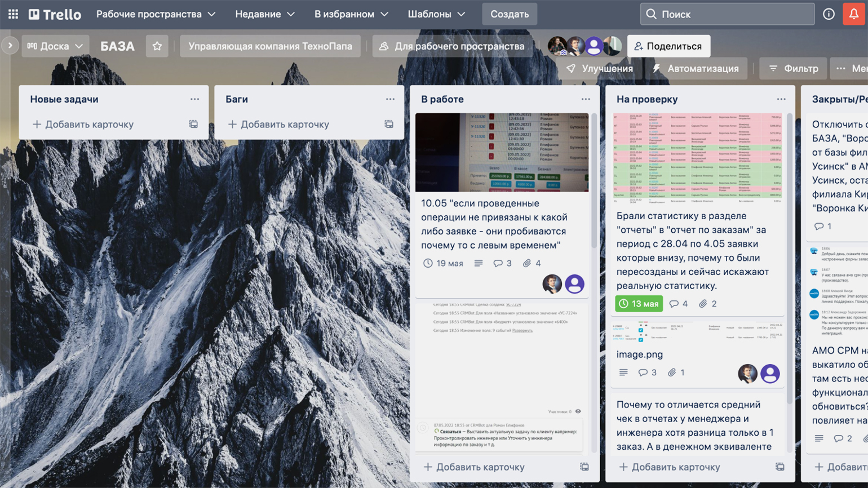
Task: Open the В работе list actions menu
Action: [x=586, y=99]
